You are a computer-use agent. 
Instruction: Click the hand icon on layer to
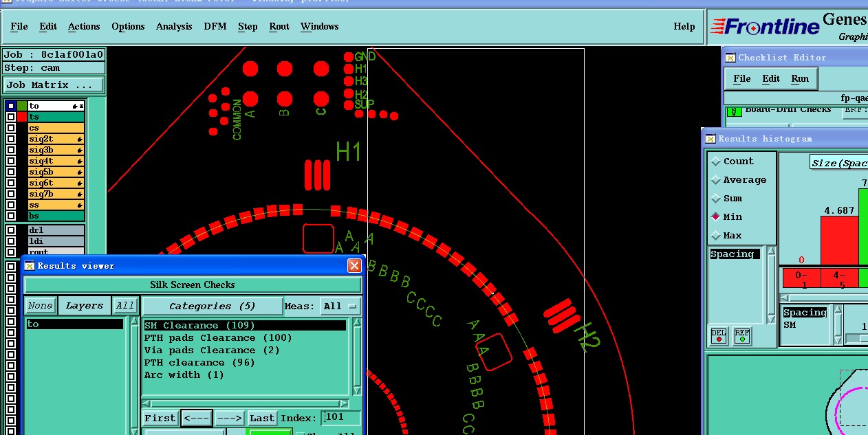(76, 106)
